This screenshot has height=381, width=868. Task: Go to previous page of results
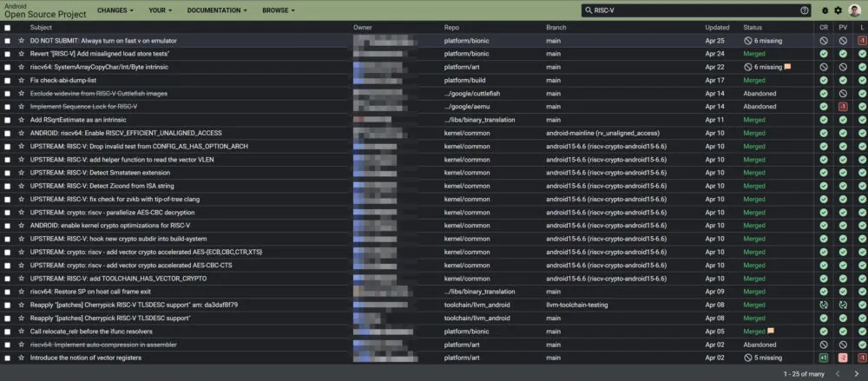[838, 374]
